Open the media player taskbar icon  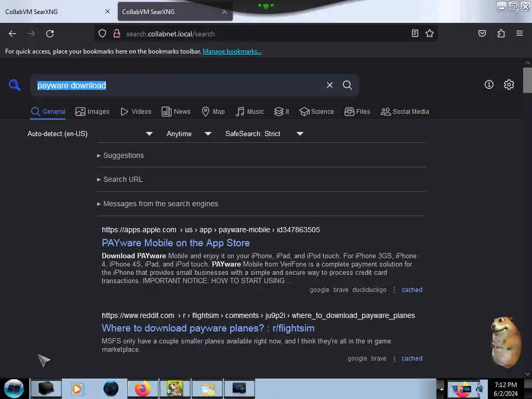77,389
